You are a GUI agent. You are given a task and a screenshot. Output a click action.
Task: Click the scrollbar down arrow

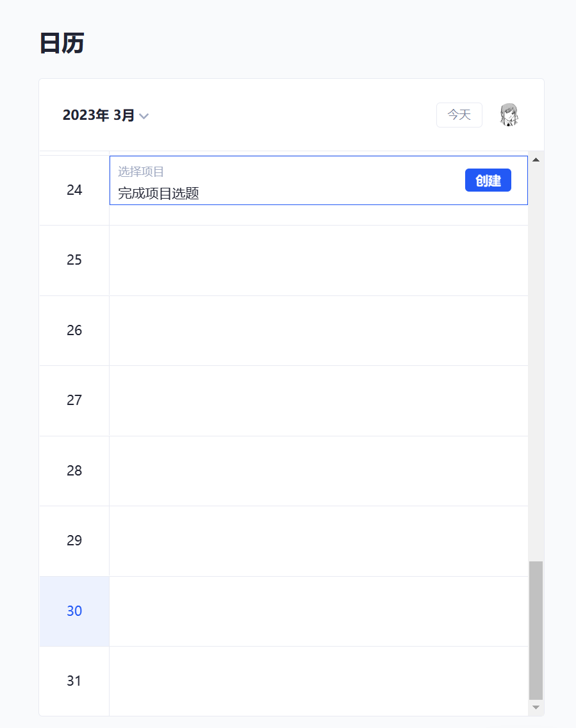[x=536, y=707]
